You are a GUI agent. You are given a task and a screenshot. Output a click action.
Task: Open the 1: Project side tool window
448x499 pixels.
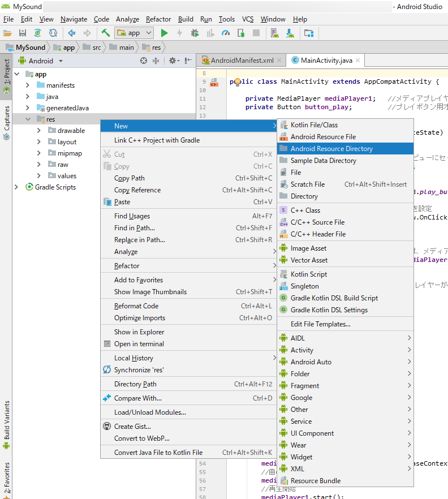tap(6, 76)
